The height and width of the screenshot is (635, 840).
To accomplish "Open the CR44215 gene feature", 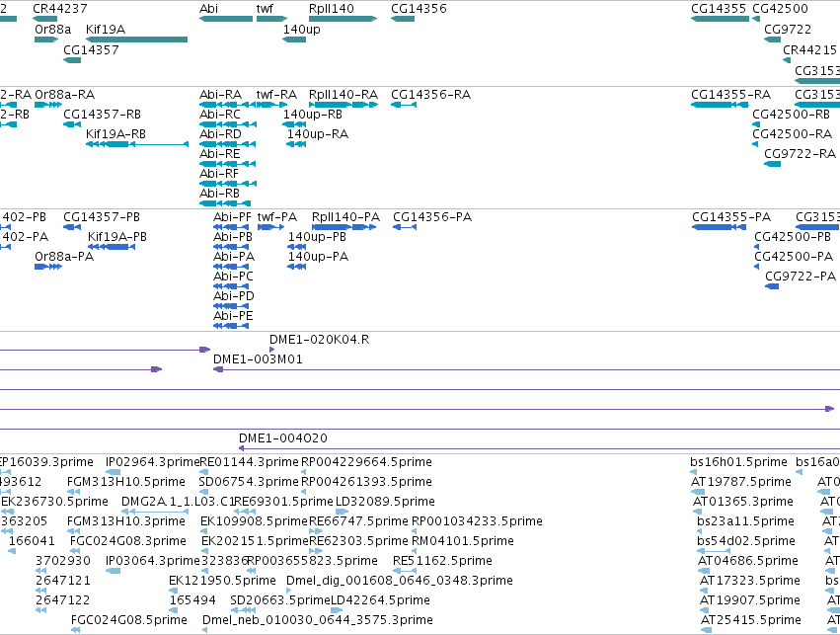I will tap(787, 60).
